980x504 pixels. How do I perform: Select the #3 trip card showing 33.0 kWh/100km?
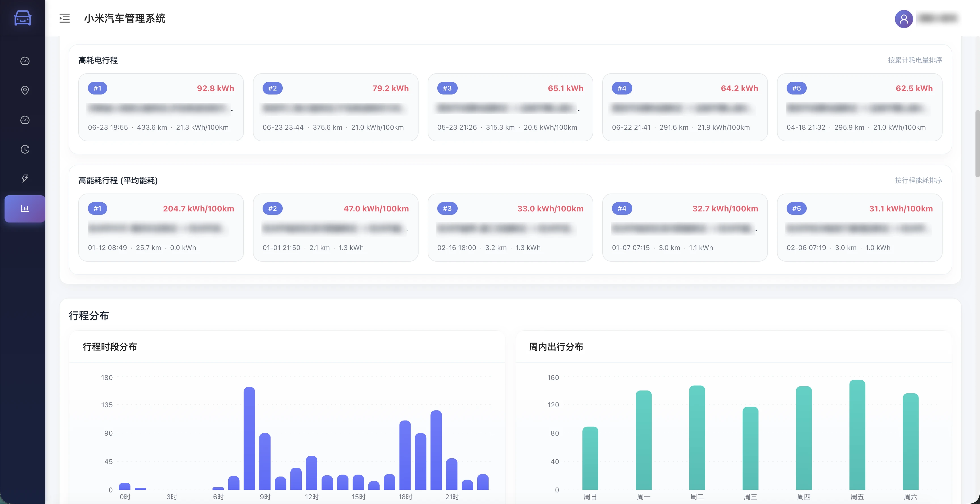click(510, 228)
